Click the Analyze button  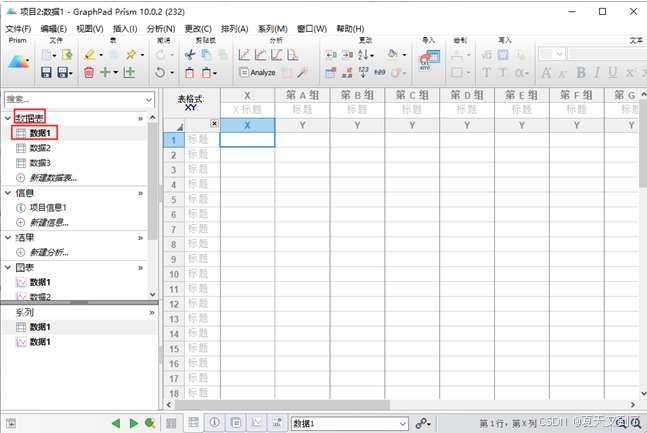[257, 73]
